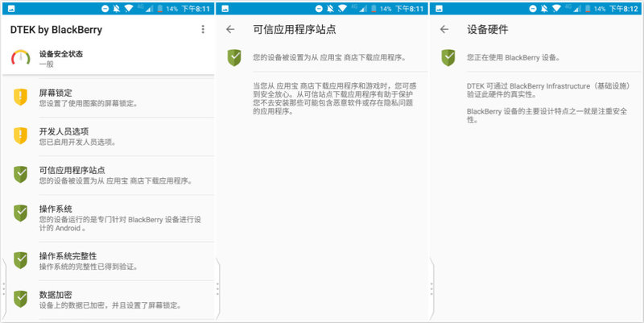Go back from the 可信应用程序站点 screen
This screenshot has width=644, height=323.
pyautogui.click(x=230, y=29)
